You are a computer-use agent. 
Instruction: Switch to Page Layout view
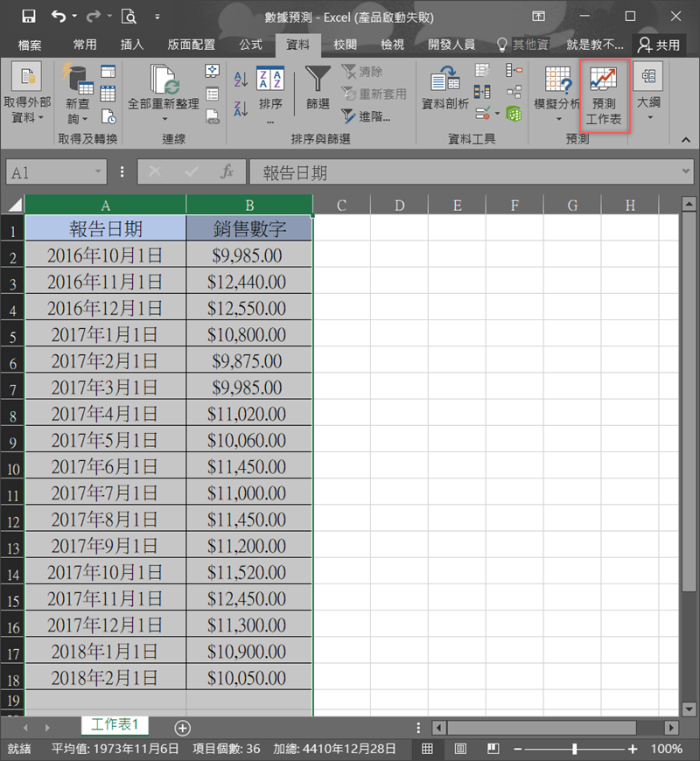pos(460,749)
